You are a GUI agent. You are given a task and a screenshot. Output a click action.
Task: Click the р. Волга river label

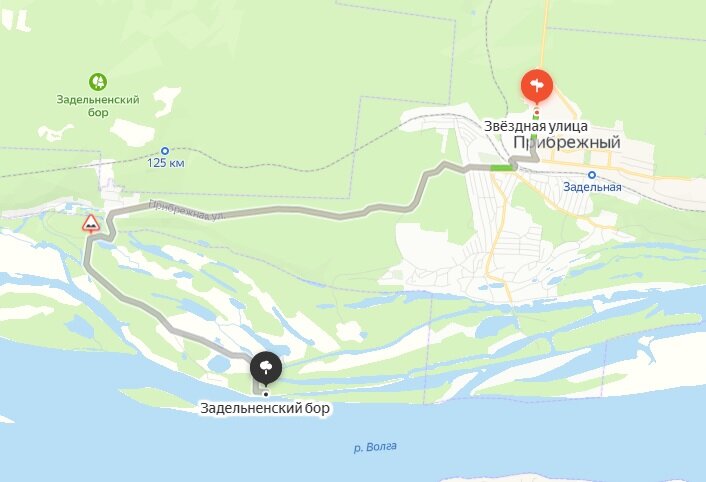click(x=375, y=447)
